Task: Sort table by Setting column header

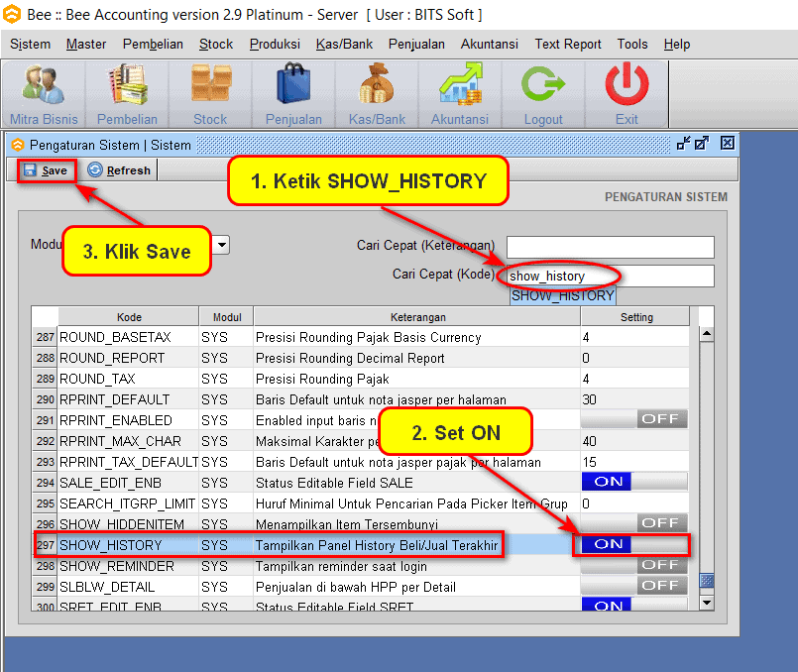Action: tap(635, 317)
